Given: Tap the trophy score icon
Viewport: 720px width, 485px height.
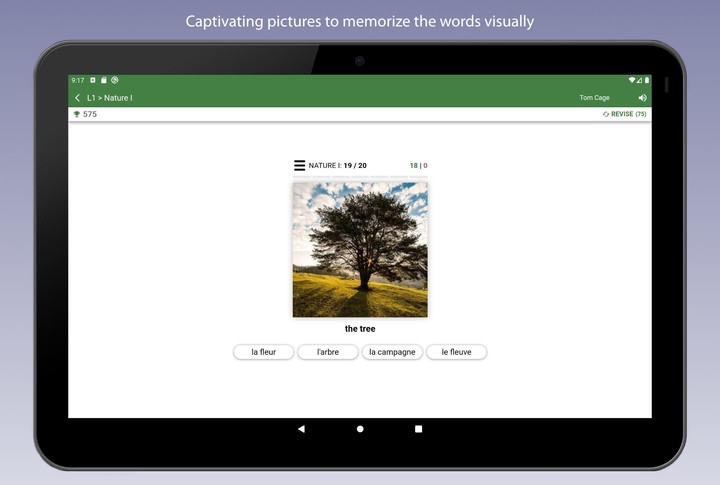Looking at the screenshot, I should 76,115.
